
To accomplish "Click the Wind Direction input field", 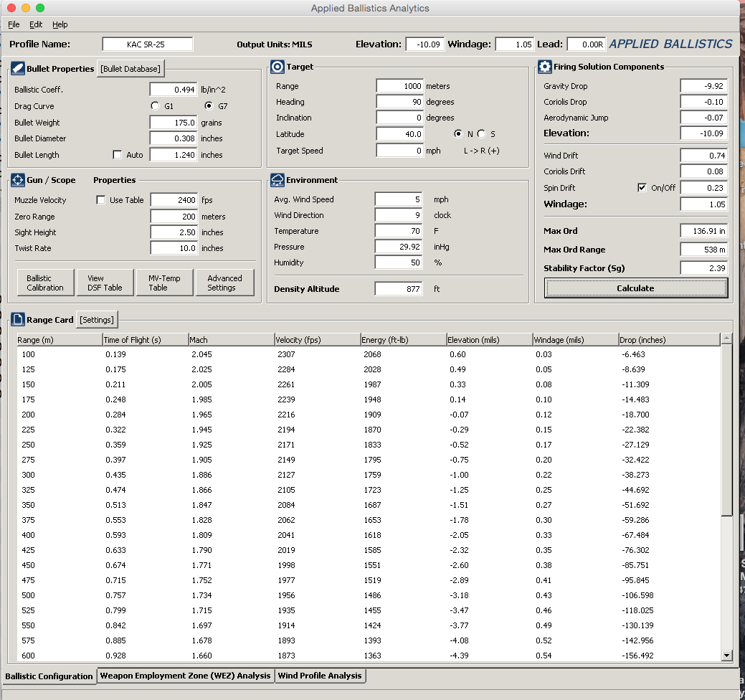I will 398,214.
